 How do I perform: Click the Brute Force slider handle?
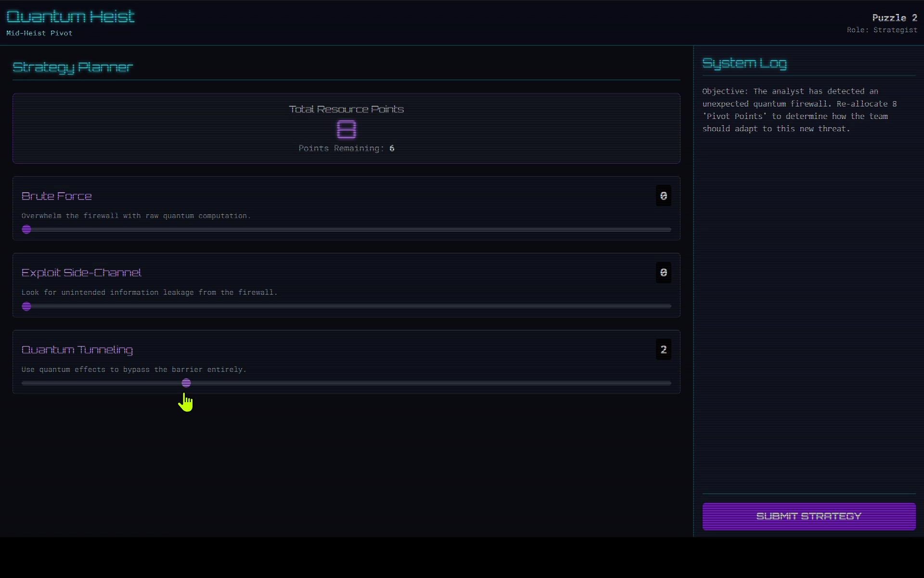click(x=26, y=229)
